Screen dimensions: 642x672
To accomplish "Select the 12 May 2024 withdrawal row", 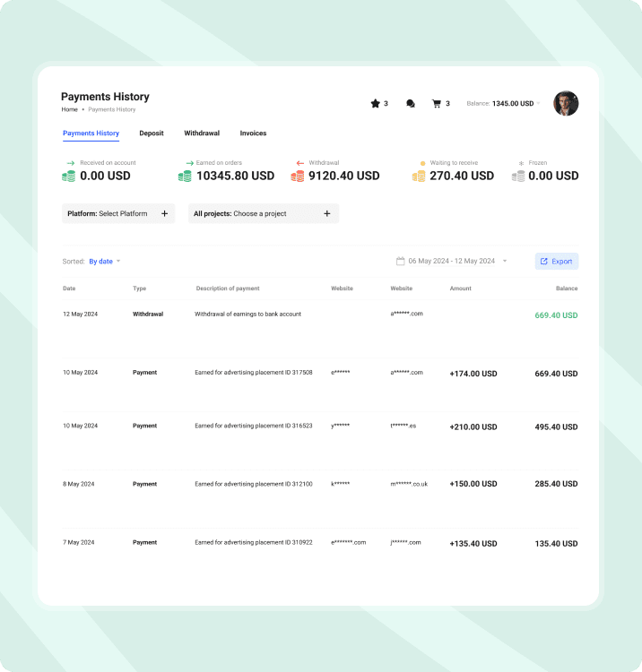I will 320,314.
